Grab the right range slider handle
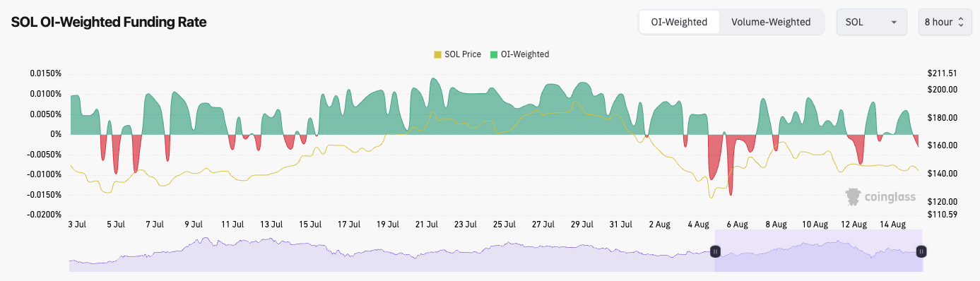Viewport: 980px width, 281px height. pyautogui.click(x=921, y=251)
